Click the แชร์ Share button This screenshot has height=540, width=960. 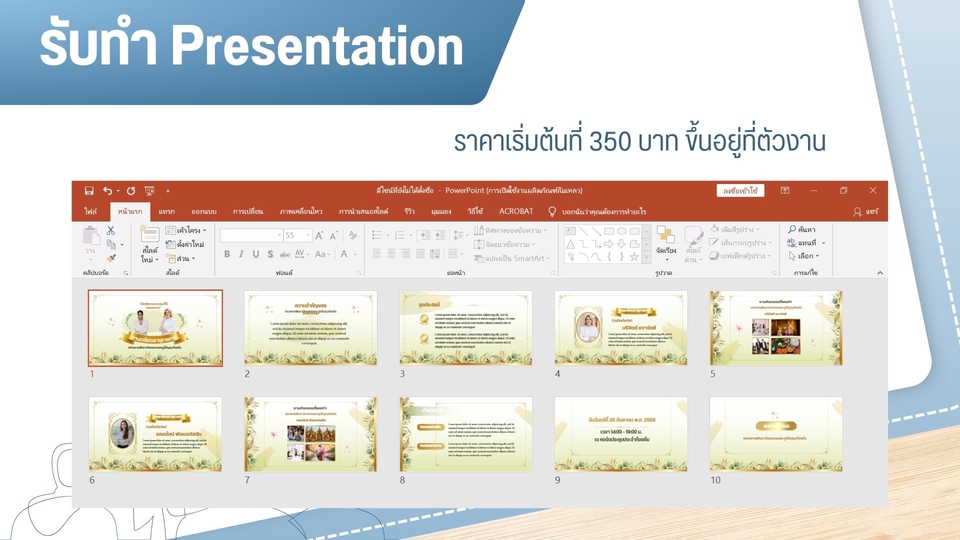pos(866,212)
